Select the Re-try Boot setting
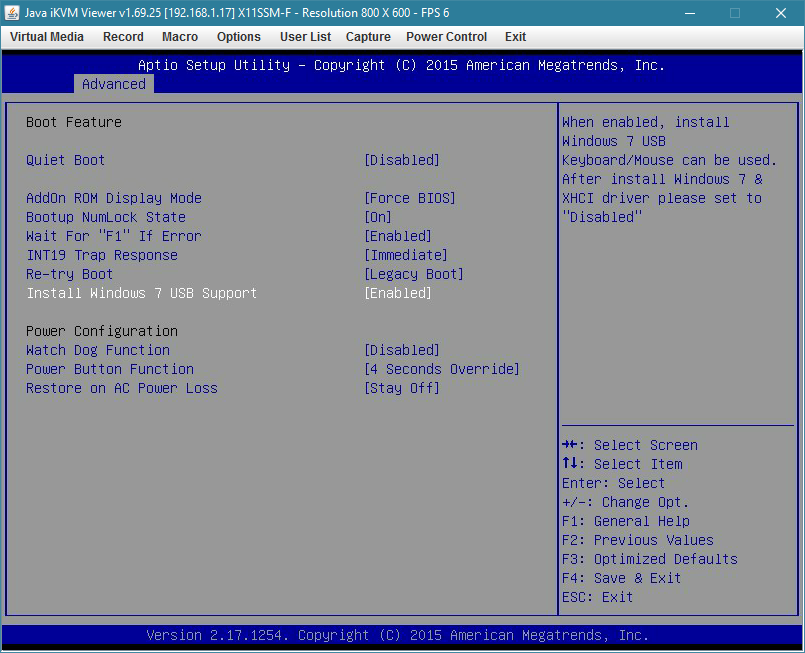Screen dimensions: 805x653 (69, 274)
